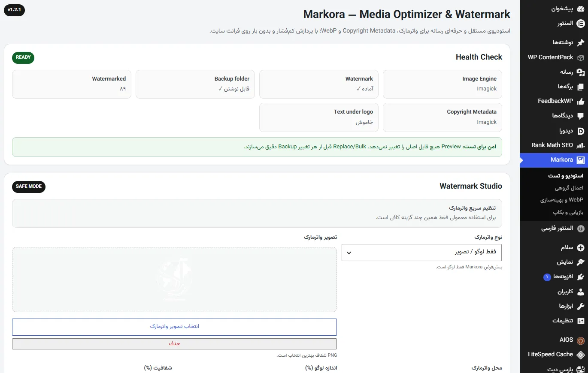Viewport: 588px width, 373px height.
Task: Open the برگه‌ها pages icon
Action: coord(581,87)
